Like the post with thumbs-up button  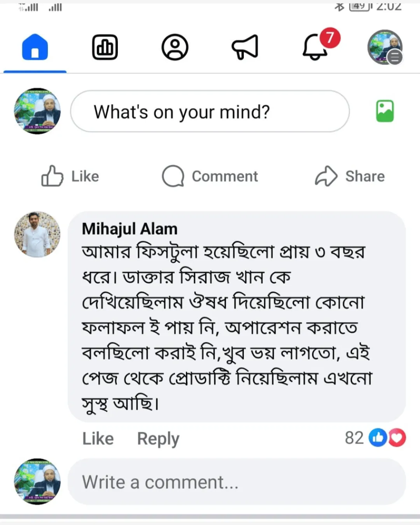(70, 176)
